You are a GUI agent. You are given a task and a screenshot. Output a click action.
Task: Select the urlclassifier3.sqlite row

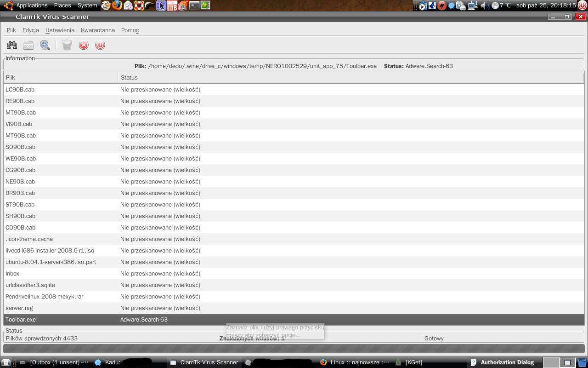tap(294, 285)
